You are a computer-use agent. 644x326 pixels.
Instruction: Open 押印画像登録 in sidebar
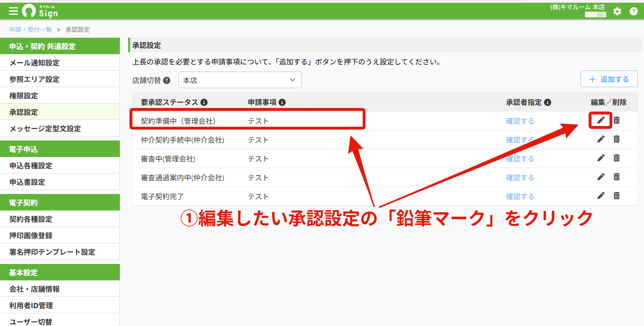(60, 236)
